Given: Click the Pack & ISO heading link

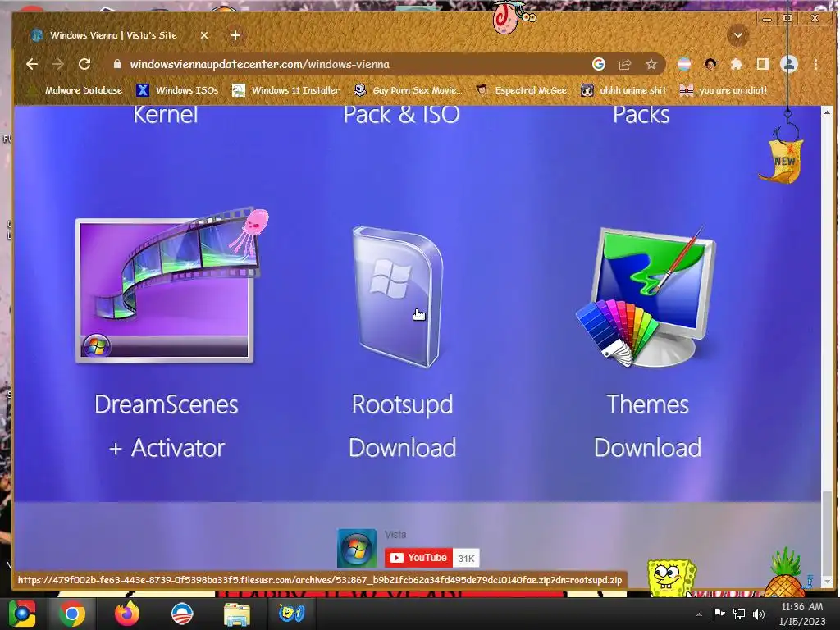Looking at the screenshot, I should [402, 115].
